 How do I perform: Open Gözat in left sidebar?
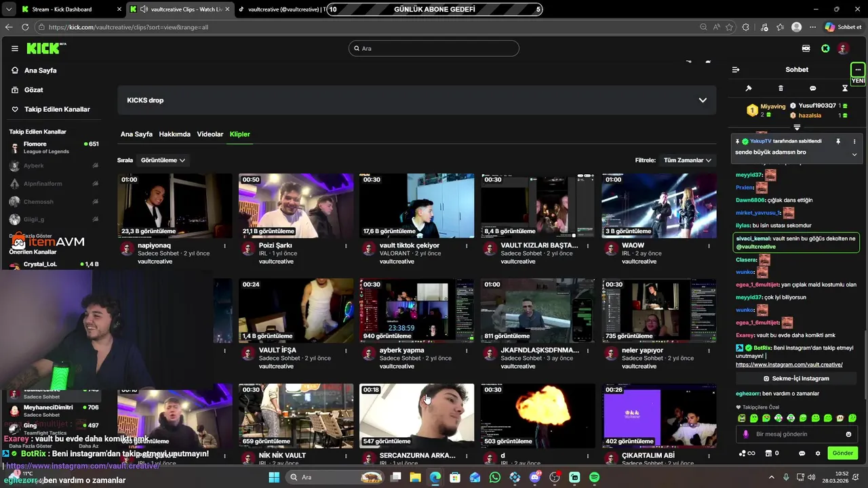click(34, 89)
